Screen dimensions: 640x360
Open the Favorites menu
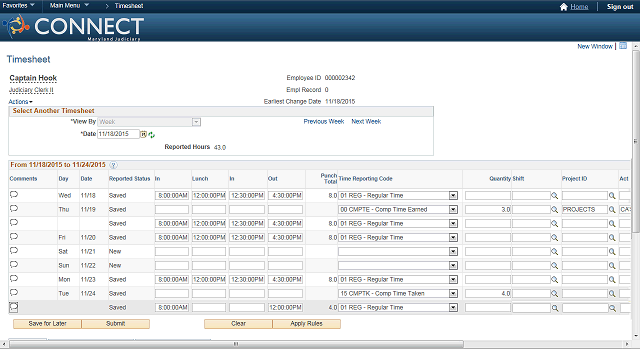[18, 5]
